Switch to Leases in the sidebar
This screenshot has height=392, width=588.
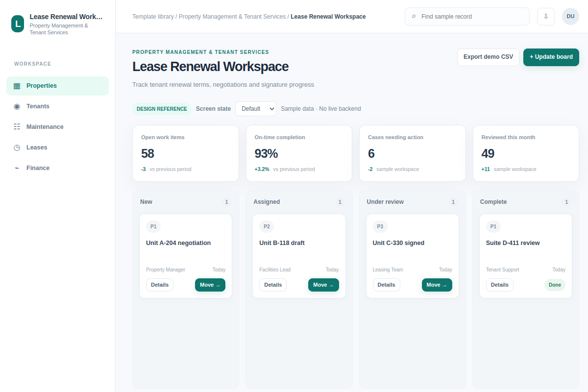pos(57,147)
